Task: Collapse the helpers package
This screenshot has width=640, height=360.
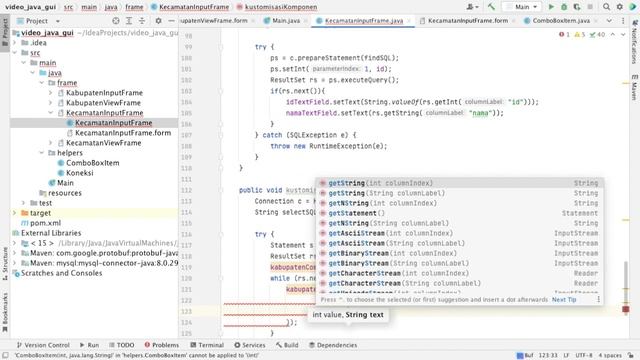Action: point(42,153)
